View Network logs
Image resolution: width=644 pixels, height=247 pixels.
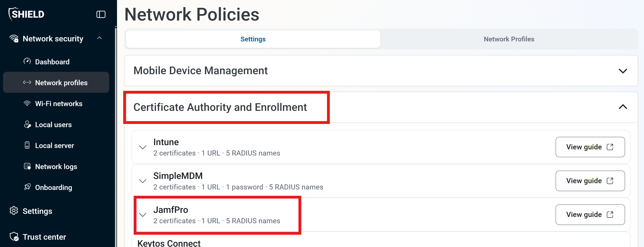[56, 167]
